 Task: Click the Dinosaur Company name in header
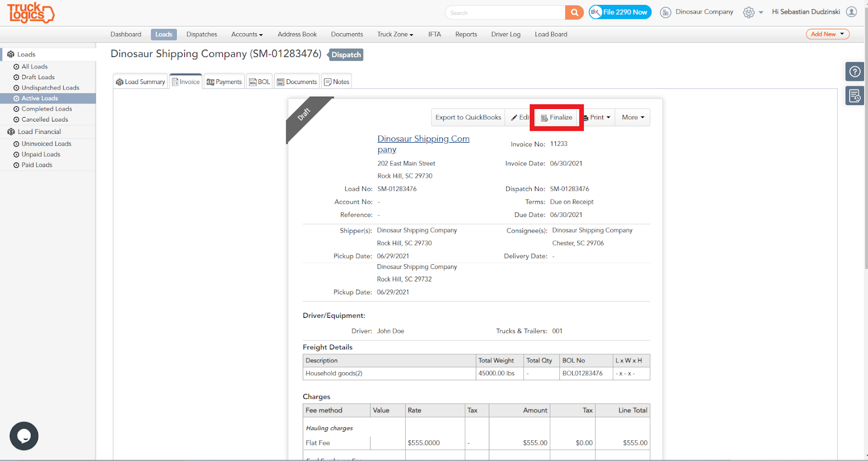point(704,12)
